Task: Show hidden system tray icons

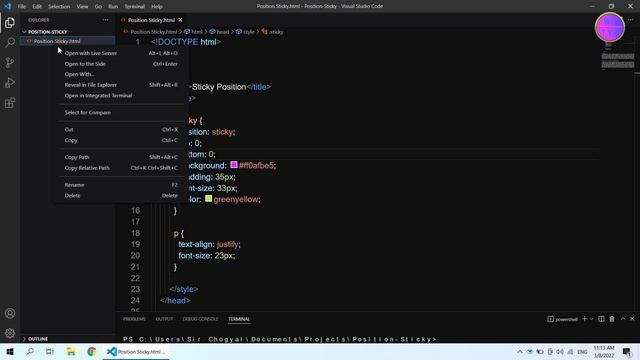Action: [x=520, y=351]
